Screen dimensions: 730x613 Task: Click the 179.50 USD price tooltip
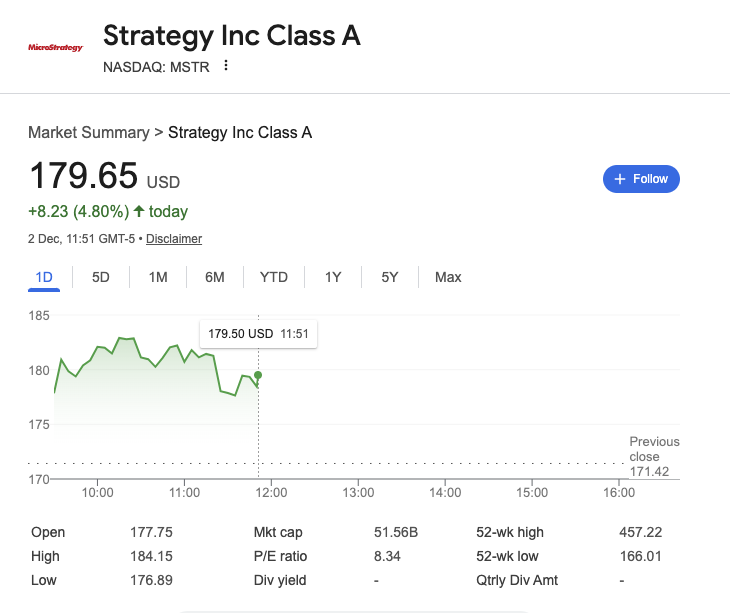tap(258, 334)
